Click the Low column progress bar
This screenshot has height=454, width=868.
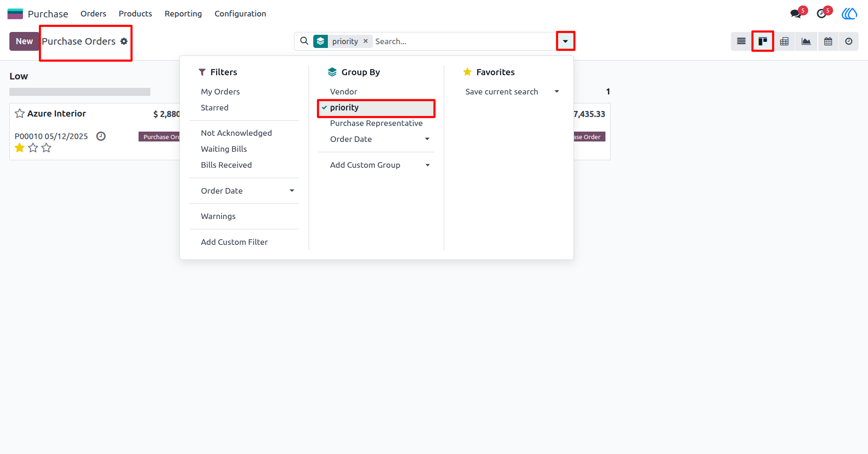click(x=80, y=92)
